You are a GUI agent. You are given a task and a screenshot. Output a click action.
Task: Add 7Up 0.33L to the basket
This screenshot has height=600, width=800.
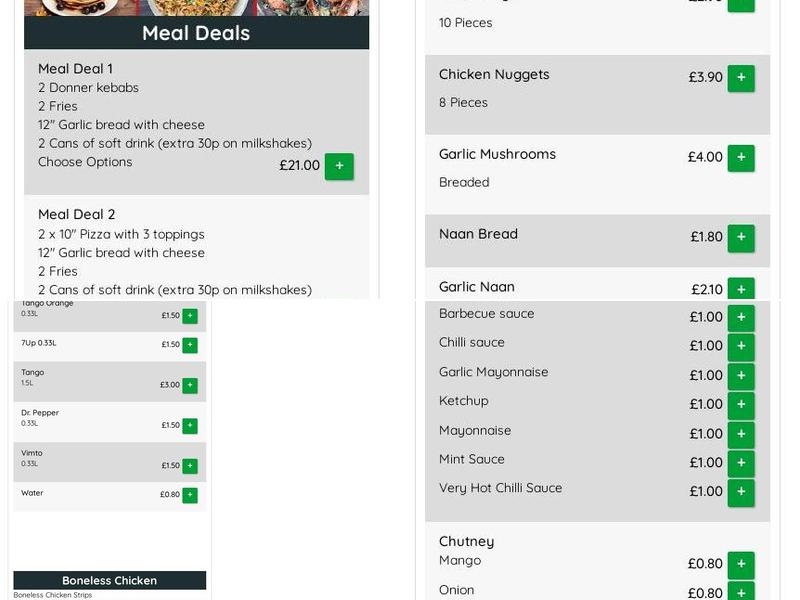(x=190, y=345)
